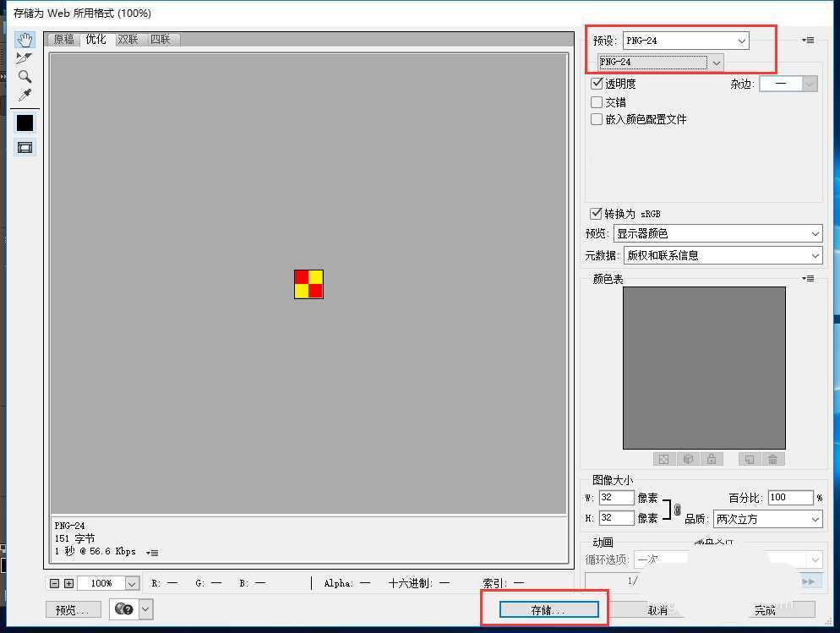Screen dimensions: 840x633
Task: Open the 预设 preset dropdown
Action: point(686,41)
